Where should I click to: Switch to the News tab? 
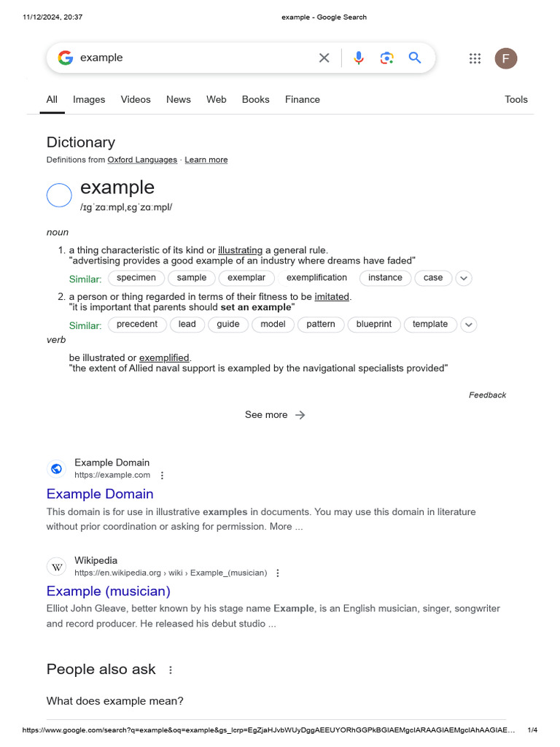(x=179, y=99)
